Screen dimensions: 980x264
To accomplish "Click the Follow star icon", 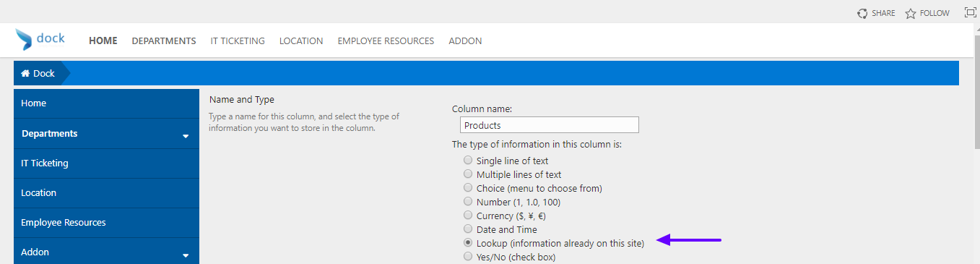I will 911,13.
